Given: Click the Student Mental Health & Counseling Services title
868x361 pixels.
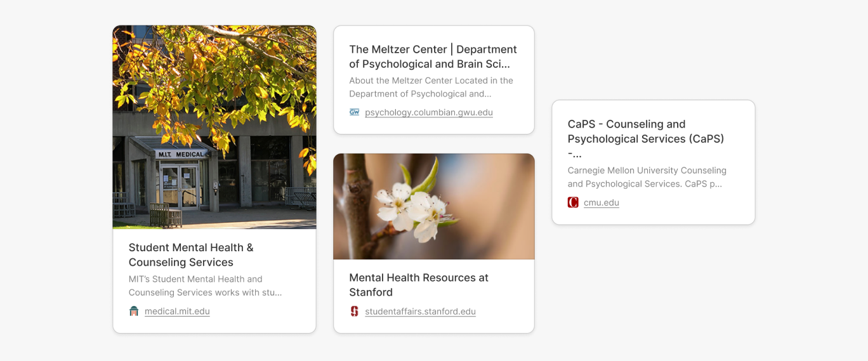Looking at the screenshot, I should point(191,255).
